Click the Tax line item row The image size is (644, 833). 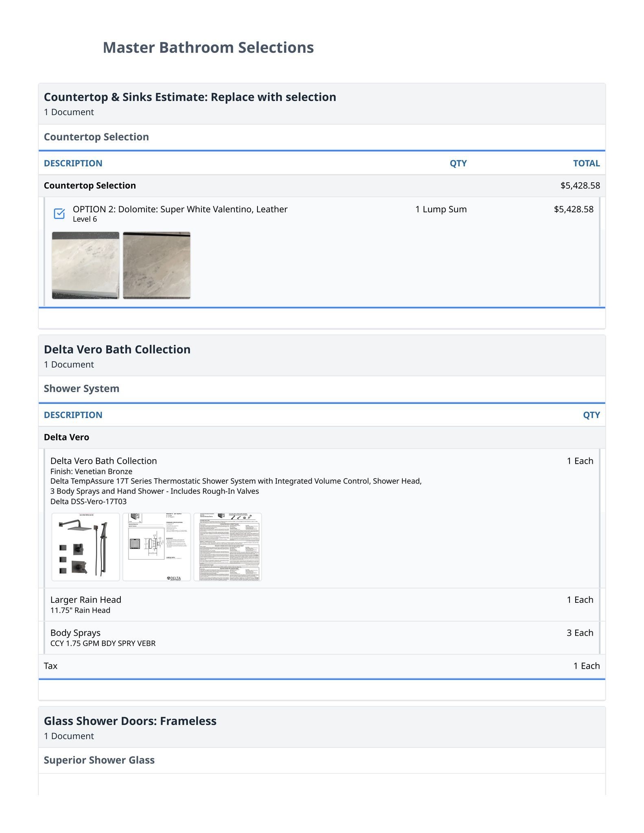coord(51,666)
